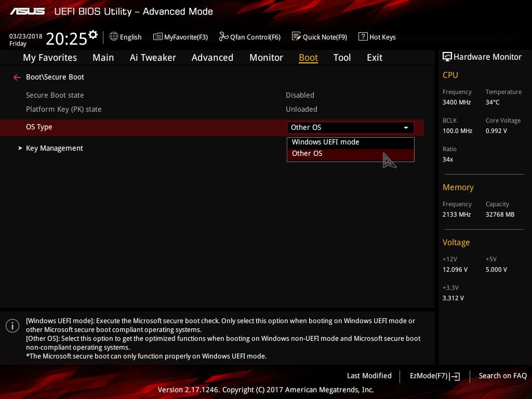Go to the Ai Tweaker tab

click(x=153, y=58)
